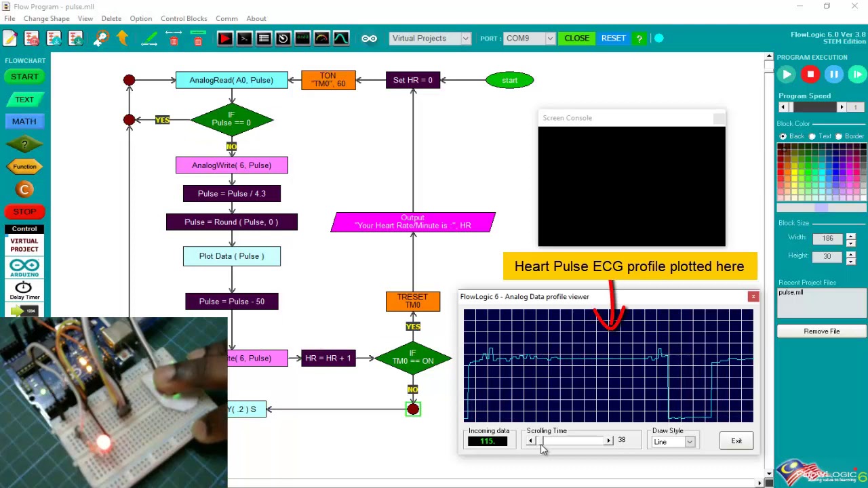Viewport: 868px width, 488px height.
Task: Click Exit in Analog Data viewer
Action: pos(736,441)
